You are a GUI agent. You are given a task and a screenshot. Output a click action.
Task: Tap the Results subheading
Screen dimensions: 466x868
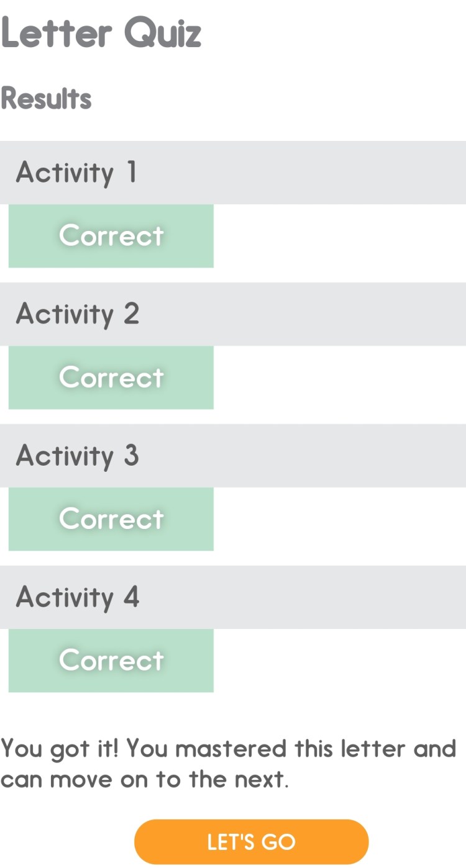tap(47, 99)
